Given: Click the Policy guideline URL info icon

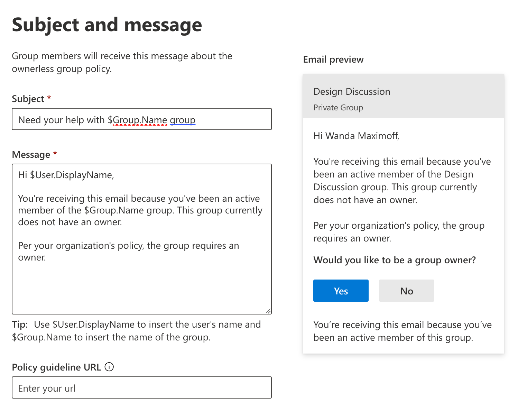Looking at the screenshot, I should tap(109, 367).
